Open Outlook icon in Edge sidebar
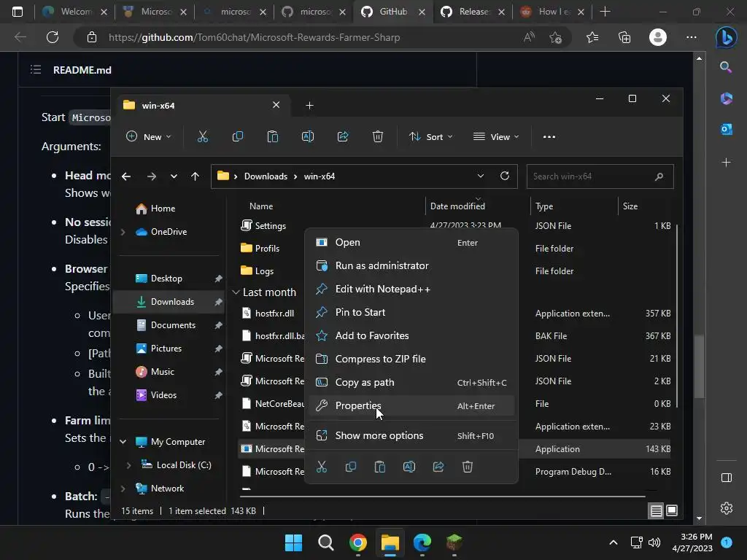The width and height of the screenshot is (747, 560). click(x=727, y=129)
